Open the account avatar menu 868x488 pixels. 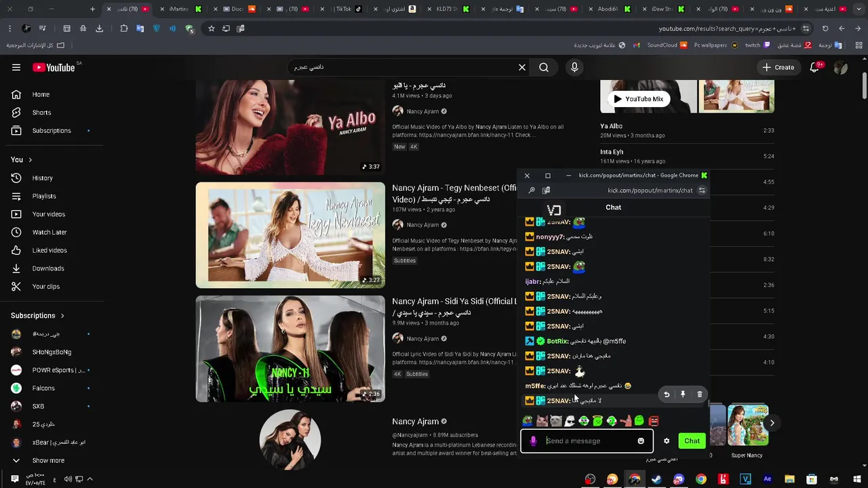(x=841, y=67)
